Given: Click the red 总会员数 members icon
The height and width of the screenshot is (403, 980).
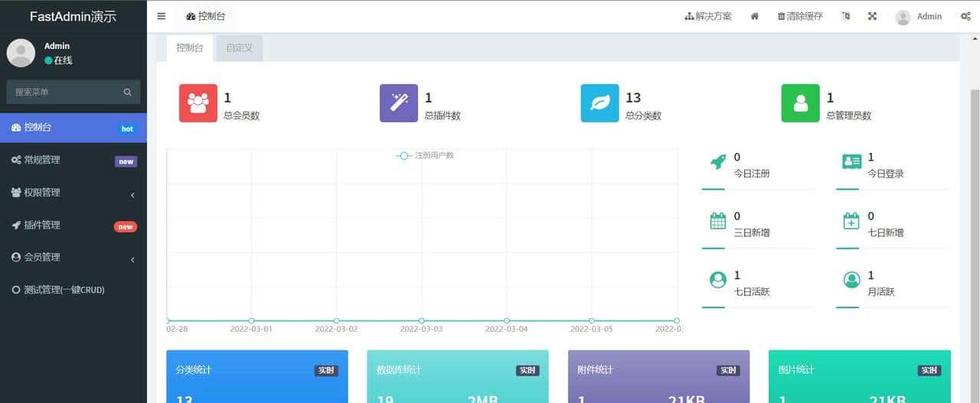Looking at the screenshot, I should click(198, 103).
